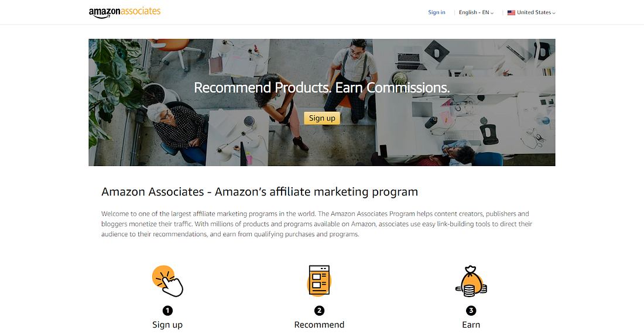Click the number 1 circle badge

(x=167, y=311)
